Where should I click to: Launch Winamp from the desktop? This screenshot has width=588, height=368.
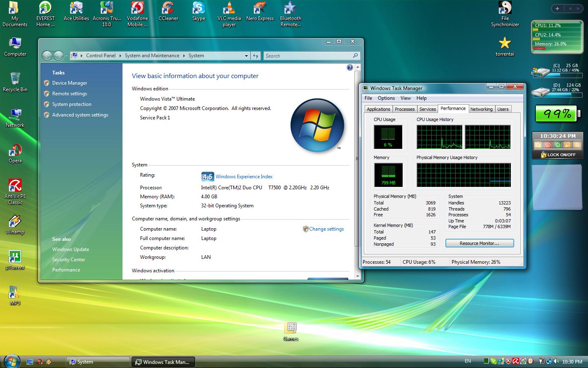[x=15, y=225]
